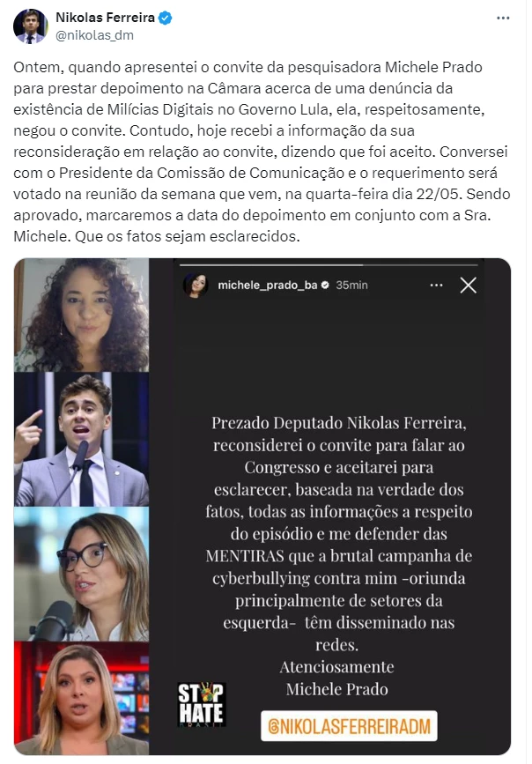Click the story text beginning Prezado Deputado
The image size is (532, 764).
338,556
